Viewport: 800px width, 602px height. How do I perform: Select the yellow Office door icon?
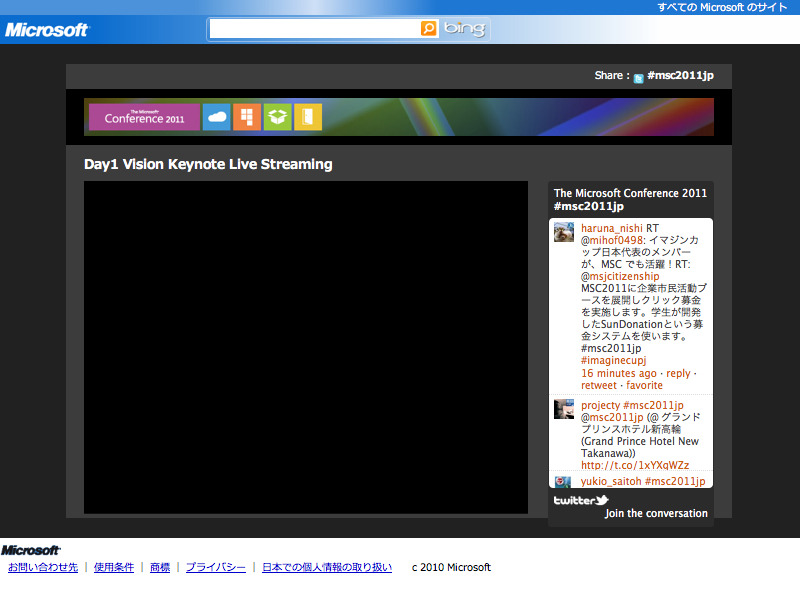click(x=308, y=117)
